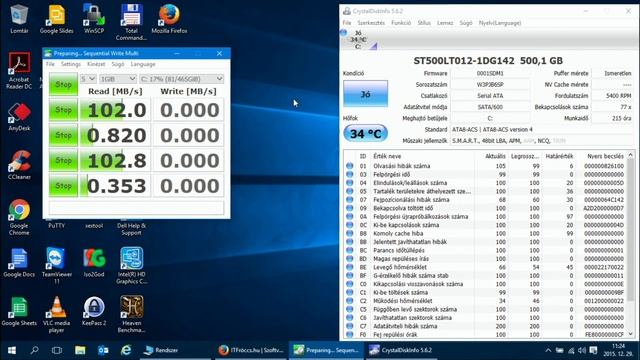The image size is (640, 360).
Task: Click the Stop button beside 102.0 read
Action: 63,110
